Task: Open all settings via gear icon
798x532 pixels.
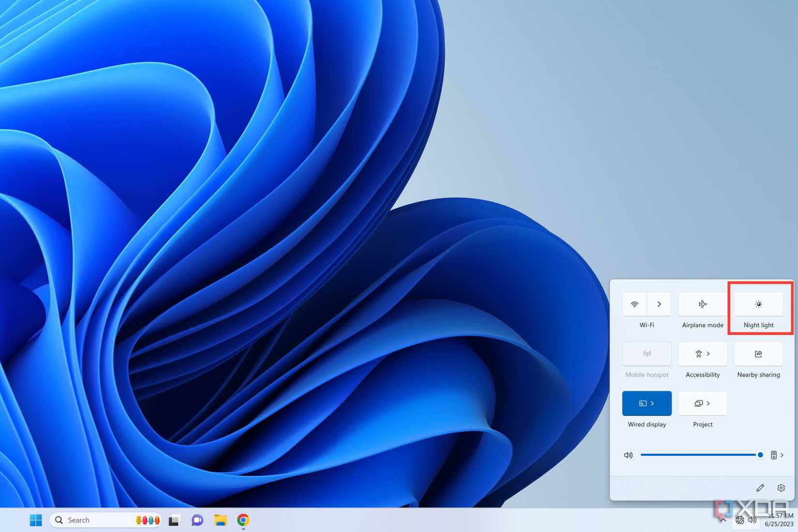Action: 781,488
